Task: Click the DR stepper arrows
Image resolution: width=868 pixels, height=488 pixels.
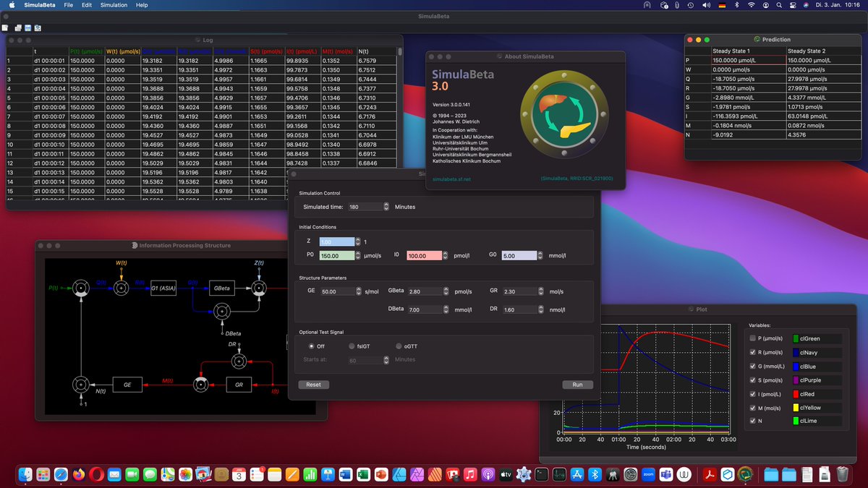Action: [540, 309]
